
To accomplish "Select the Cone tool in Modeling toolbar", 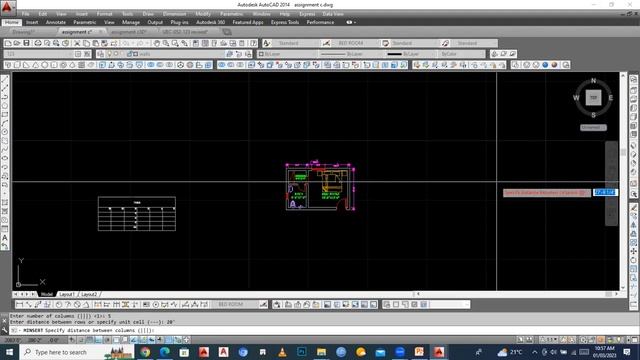I will pyautogui.click(x=36, y=65).
